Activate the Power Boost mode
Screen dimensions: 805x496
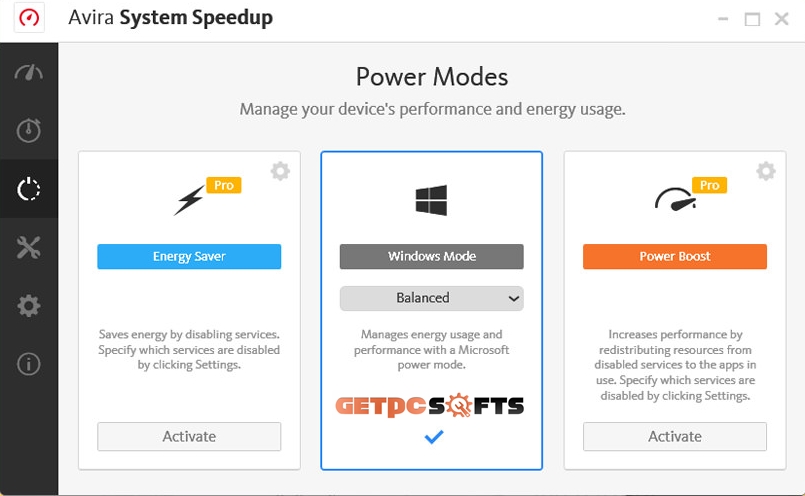point(675,436)
